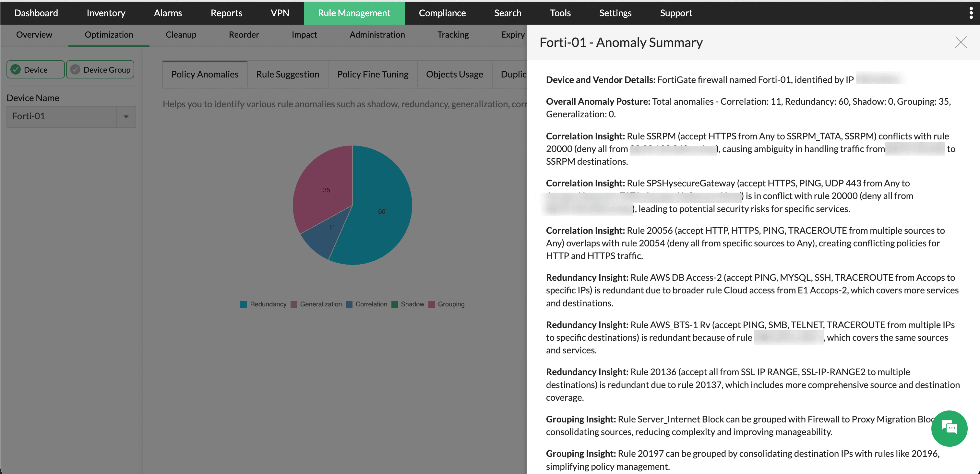The image size is (980, 474).
Task: Select the Device Group radio option
Action: (100, 70)
